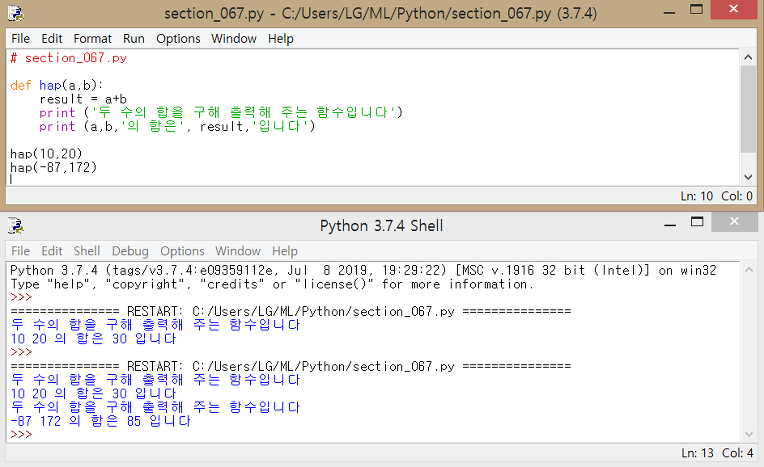Click the 'def hap(a,b):' line
The height and width of the screenshot is (467, 764).
click(x=57, y=85)
